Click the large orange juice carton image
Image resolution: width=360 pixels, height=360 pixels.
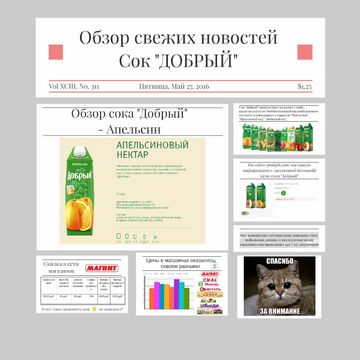click(x=79, y=190)
